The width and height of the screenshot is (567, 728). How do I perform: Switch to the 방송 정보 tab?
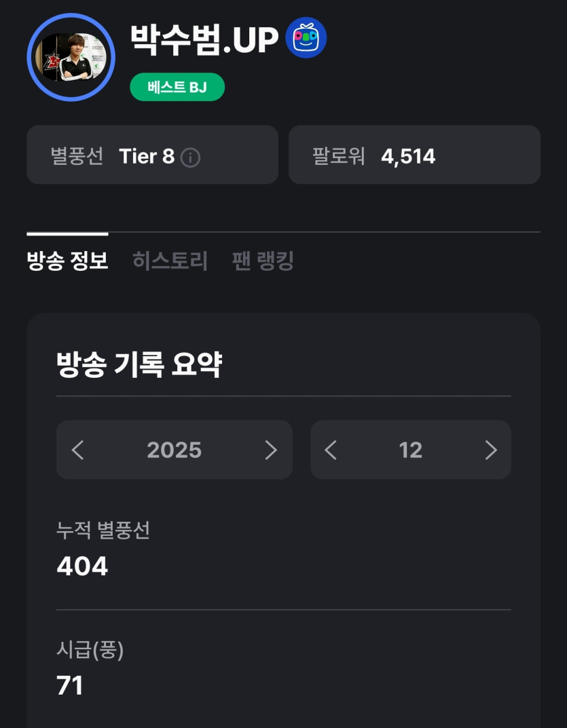click(67, 261)
